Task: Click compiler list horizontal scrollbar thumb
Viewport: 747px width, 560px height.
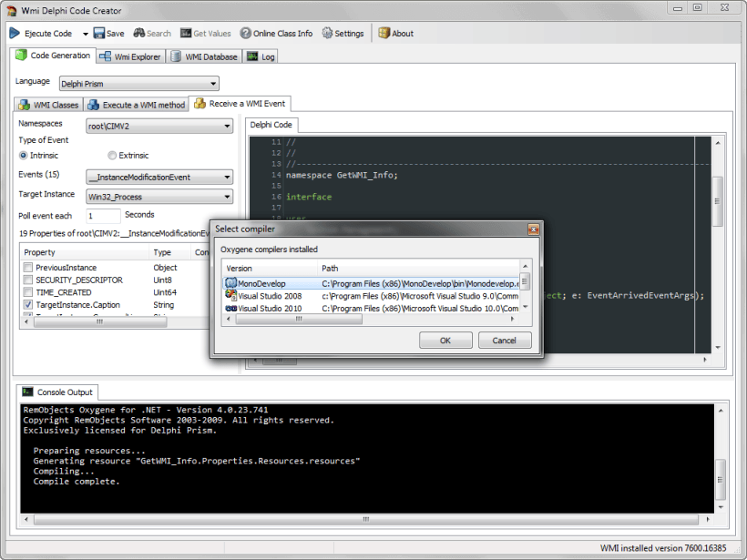Action: tap(299, 319)
